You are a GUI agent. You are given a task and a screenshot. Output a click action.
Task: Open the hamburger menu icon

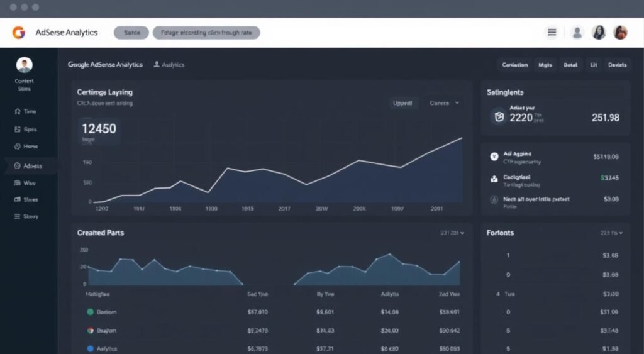(552, 32)
